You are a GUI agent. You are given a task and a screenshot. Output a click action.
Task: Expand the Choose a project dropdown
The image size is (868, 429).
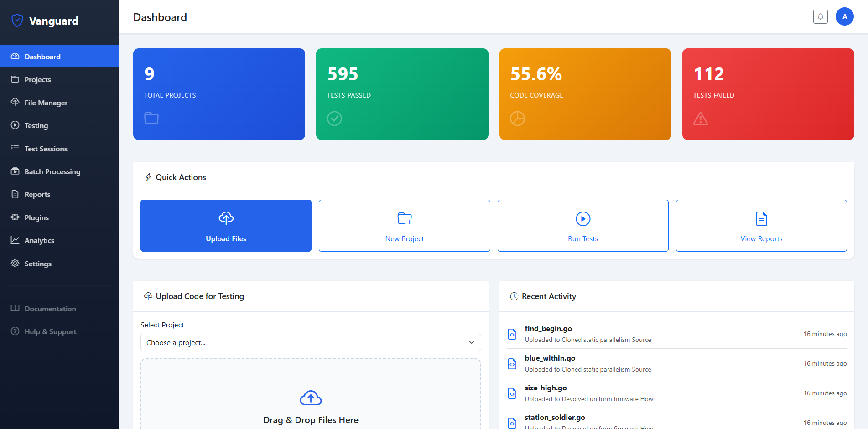click(310, 342)
